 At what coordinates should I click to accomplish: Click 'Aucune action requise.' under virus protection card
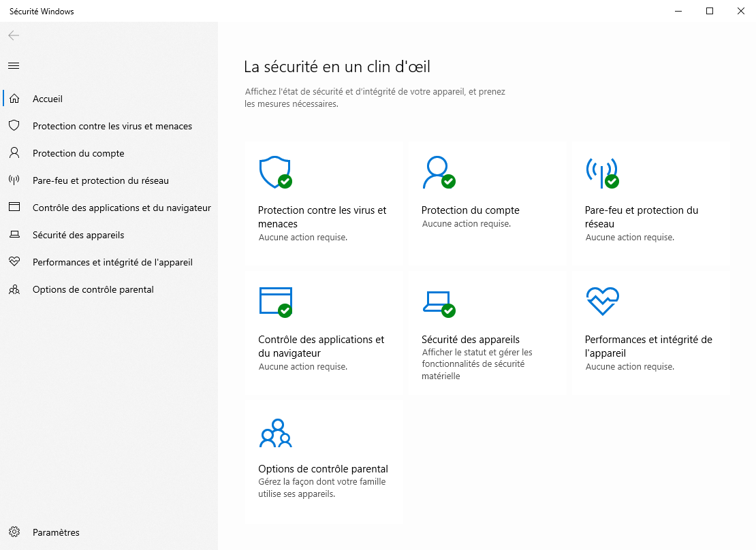coord(303,237)
